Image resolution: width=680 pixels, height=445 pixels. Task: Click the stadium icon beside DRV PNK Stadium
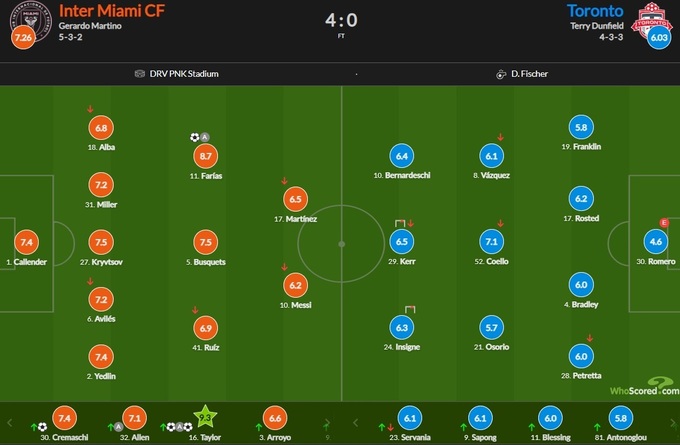[x=138, y=74]
